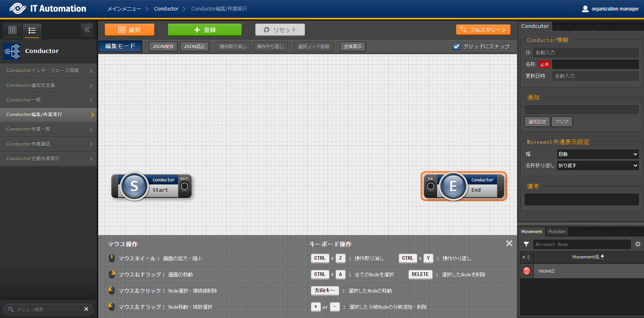
Task: Open the organization manager user menu
Action: (610, 9)
